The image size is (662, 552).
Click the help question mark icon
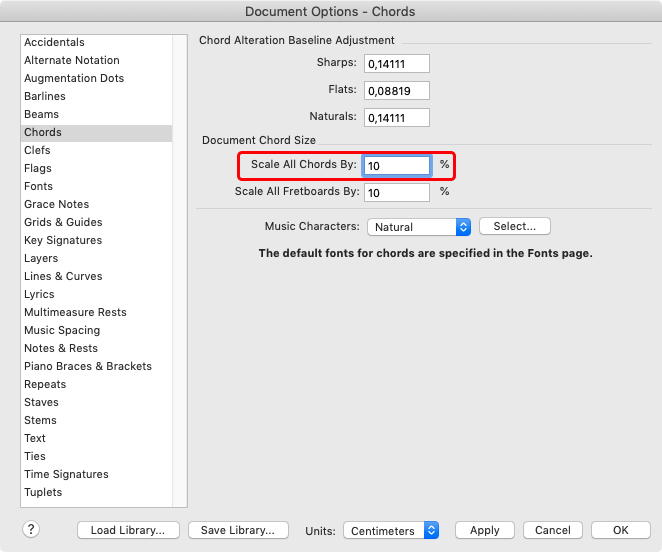pyautogui.click(x=32, y=530)
